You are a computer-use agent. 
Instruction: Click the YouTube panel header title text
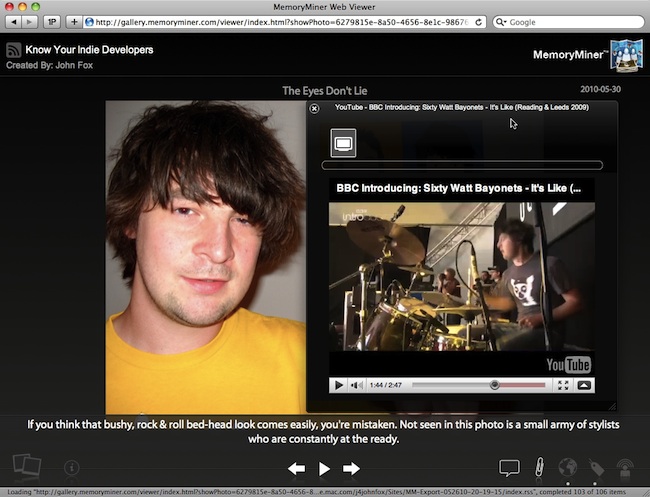(x=462, y=107)
